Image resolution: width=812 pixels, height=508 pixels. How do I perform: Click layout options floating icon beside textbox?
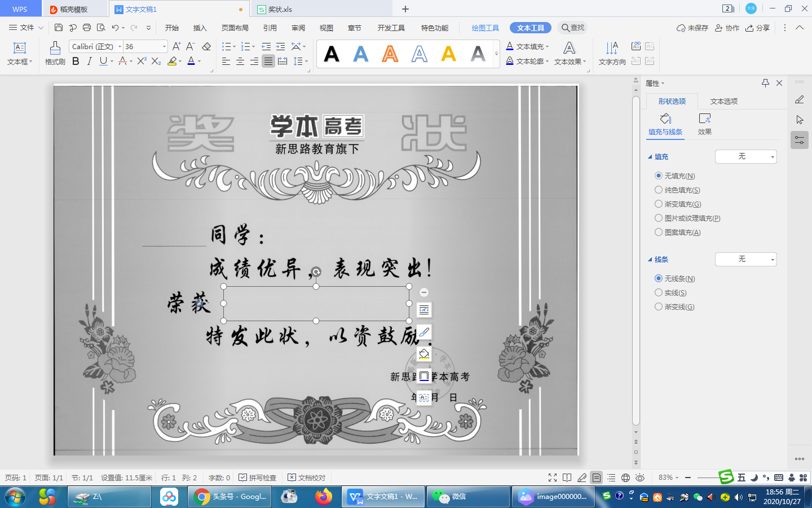click(424, 310)
